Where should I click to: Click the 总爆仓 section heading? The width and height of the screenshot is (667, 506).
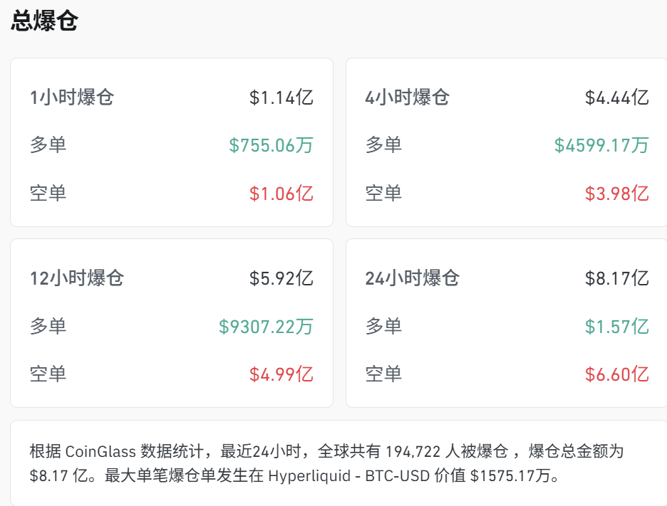[44, 22]
